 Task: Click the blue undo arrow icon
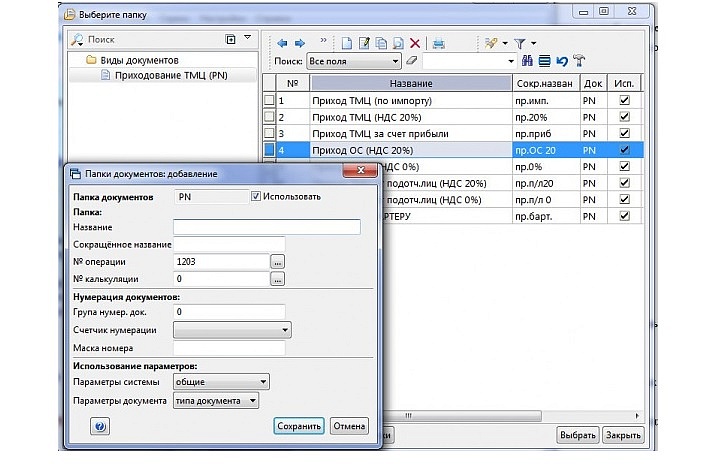pos(562,61)
